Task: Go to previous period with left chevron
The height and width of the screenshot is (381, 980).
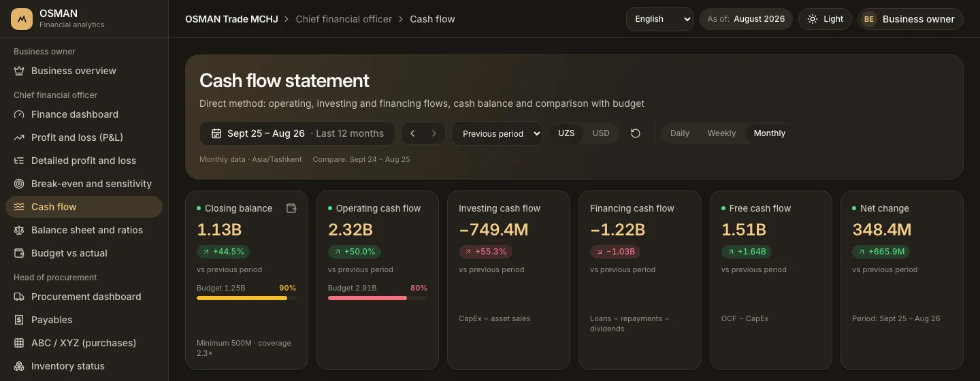Action: (x=412, y=133)
